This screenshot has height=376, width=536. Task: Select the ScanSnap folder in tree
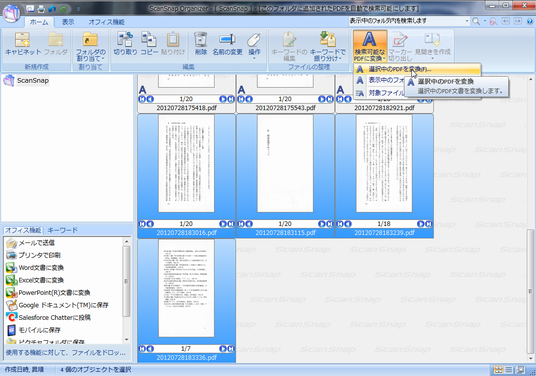tap(33, 81)
